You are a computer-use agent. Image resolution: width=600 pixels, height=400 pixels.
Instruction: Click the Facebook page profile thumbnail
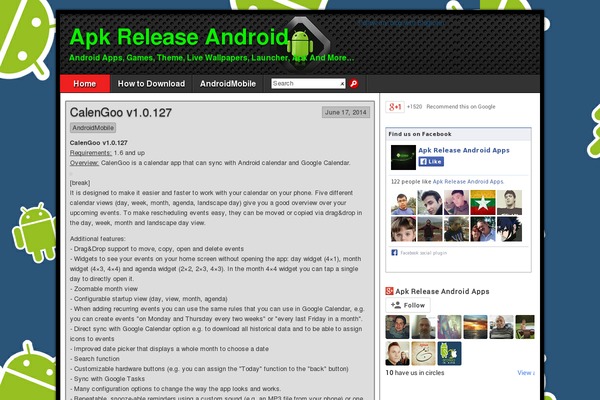(403, 157)
